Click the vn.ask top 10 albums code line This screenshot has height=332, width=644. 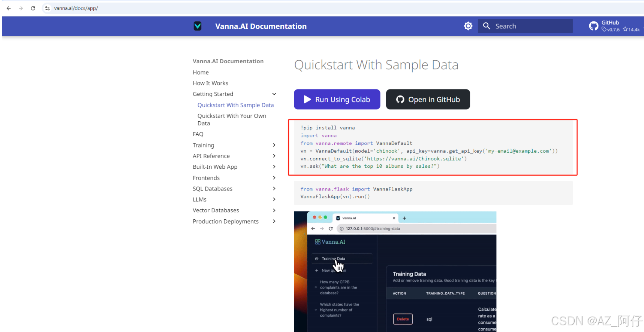(x=370, y=166)
